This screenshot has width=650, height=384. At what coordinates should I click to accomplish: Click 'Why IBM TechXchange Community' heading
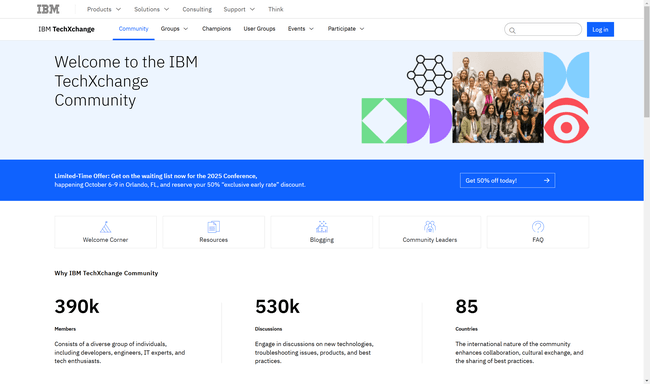[x=106, y=273]
